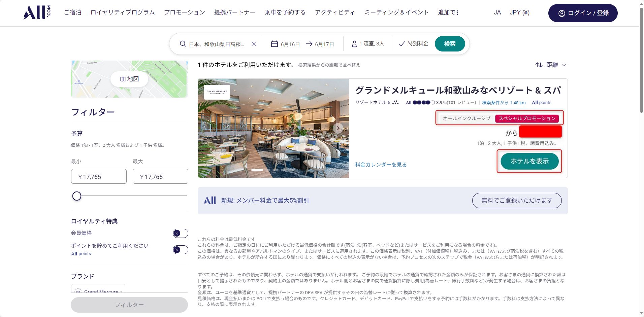The width and height of the screenshot is (644, 317).
Task: Click the スペシャルプロモーション badge
Action: 527,118
